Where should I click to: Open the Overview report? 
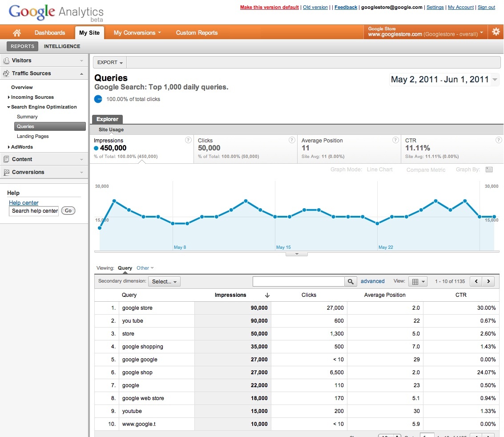point(22,87)
